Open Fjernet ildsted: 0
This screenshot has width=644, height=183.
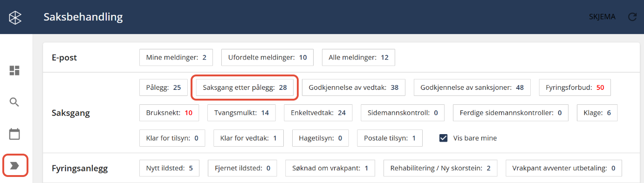pyautogui.click(x=242, y=168)
